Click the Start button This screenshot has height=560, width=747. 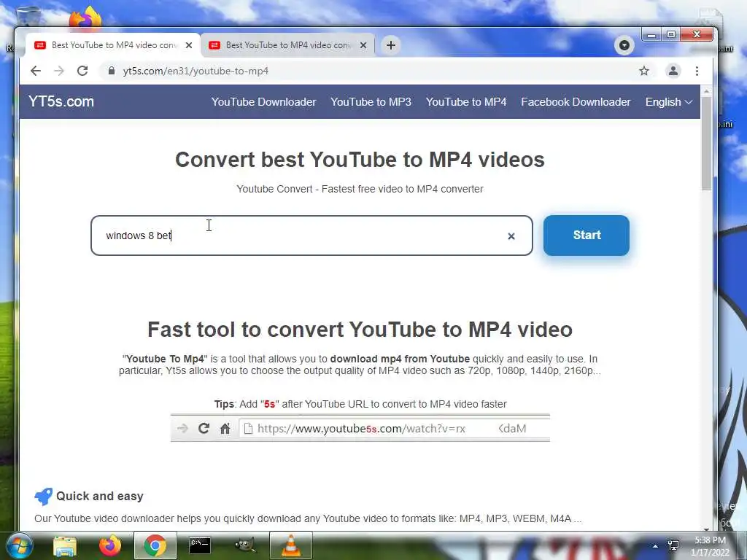click(x=587, y=236)
